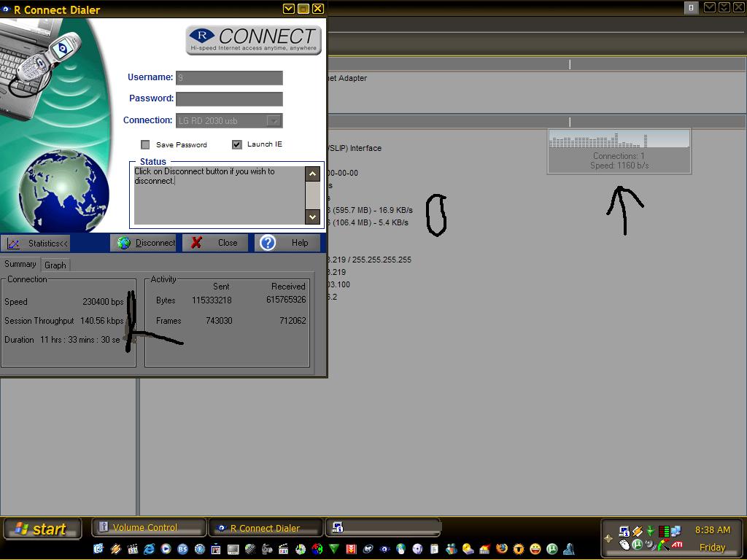
Task: Click the green triangle icon in Quick Launch
Action: click(x=334, y=548)
